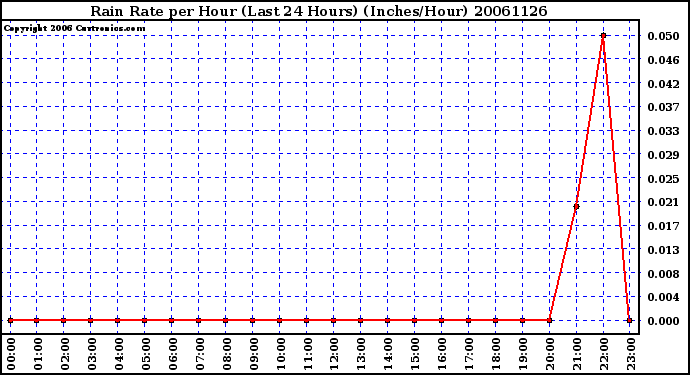Click the 13:00 x-axis label
The width and height of the screenshot is (690, 375).
tap(361, 354)
